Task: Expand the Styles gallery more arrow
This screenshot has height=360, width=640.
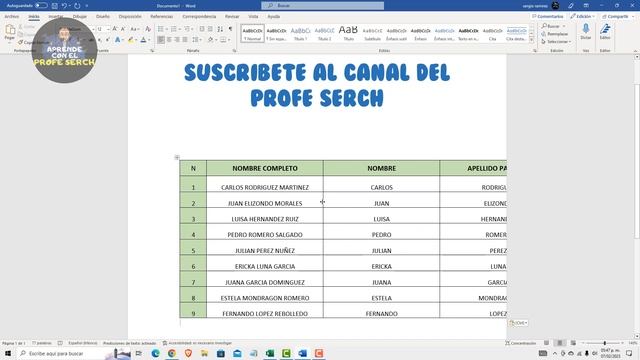Action: (x=531, y=40)
